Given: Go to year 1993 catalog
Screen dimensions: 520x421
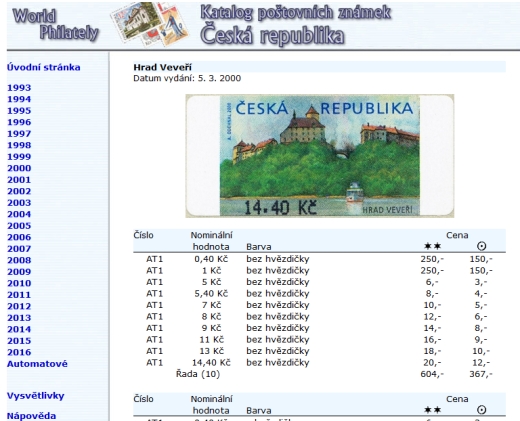Looking at the screenshot, I should coord(19,88).
